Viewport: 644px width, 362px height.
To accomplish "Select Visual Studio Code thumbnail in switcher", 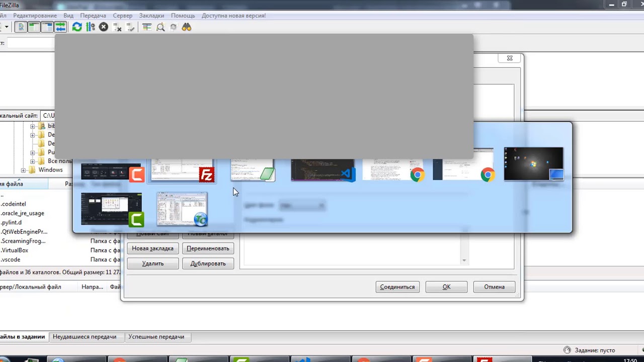I will [323, 171].
